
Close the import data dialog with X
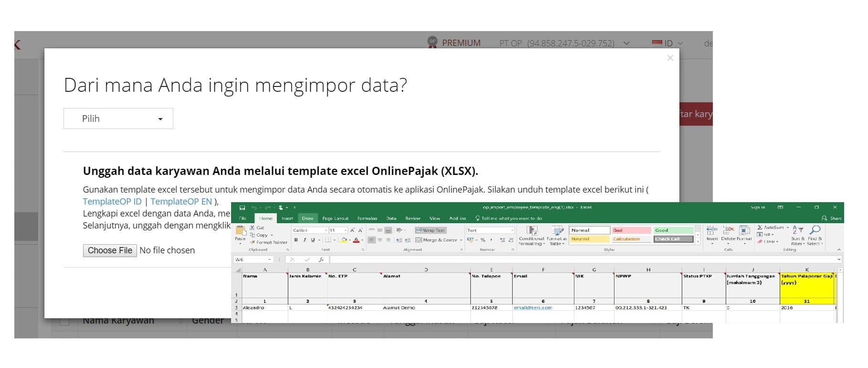tap(670, 58)
